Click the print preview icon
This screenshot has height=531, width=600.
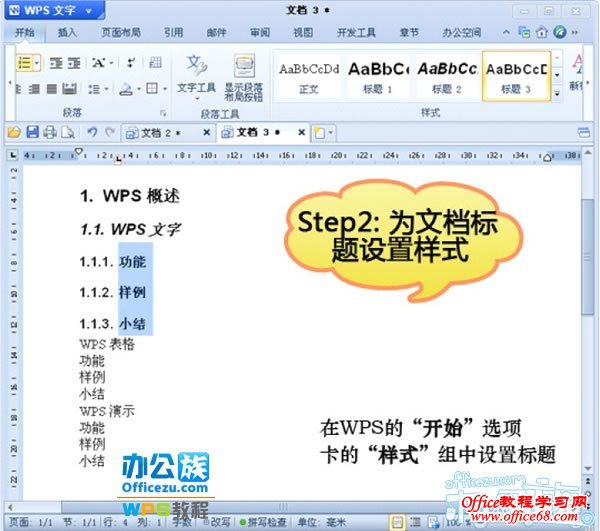[x=68, y=132]
